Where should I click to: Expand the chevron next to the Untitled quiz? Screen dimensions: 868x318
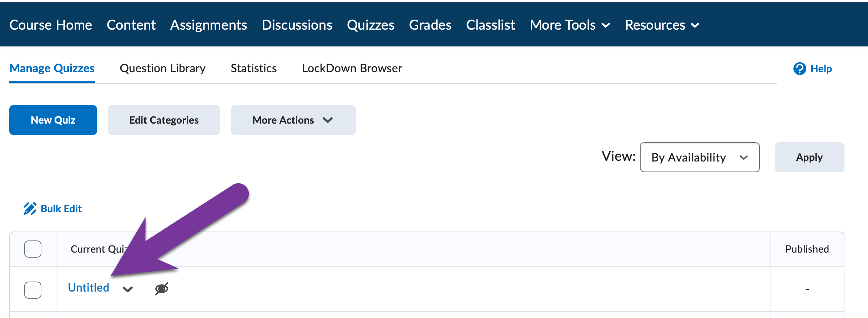click(x=128, y=289)
